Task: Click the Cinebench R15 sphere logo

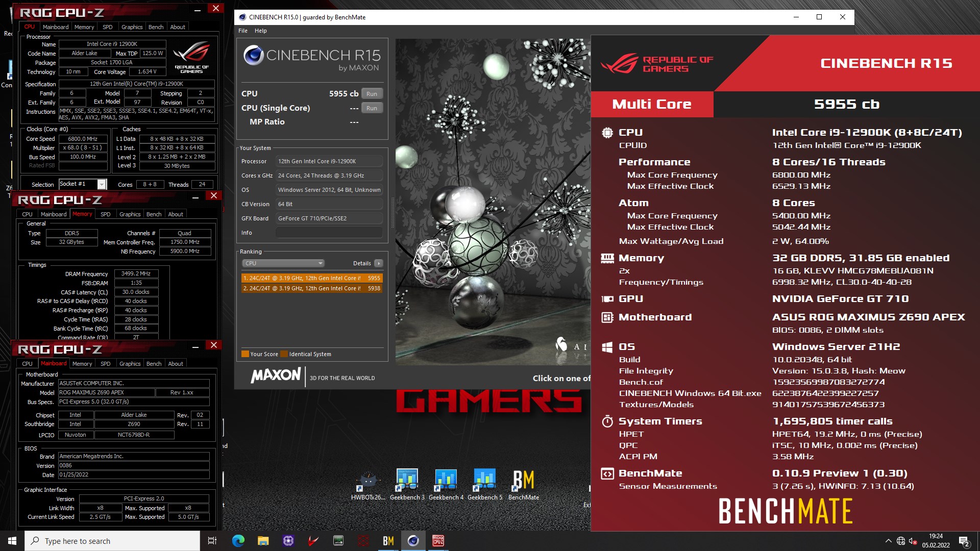Action: tap(253, 55)
